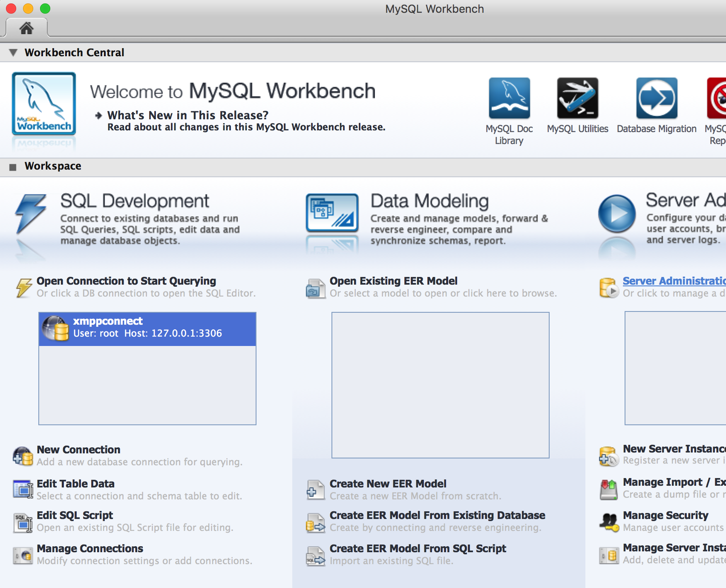Launch the MySQL Utilities knife icon
Screen dimensions: 726x588
coord(578,98)
